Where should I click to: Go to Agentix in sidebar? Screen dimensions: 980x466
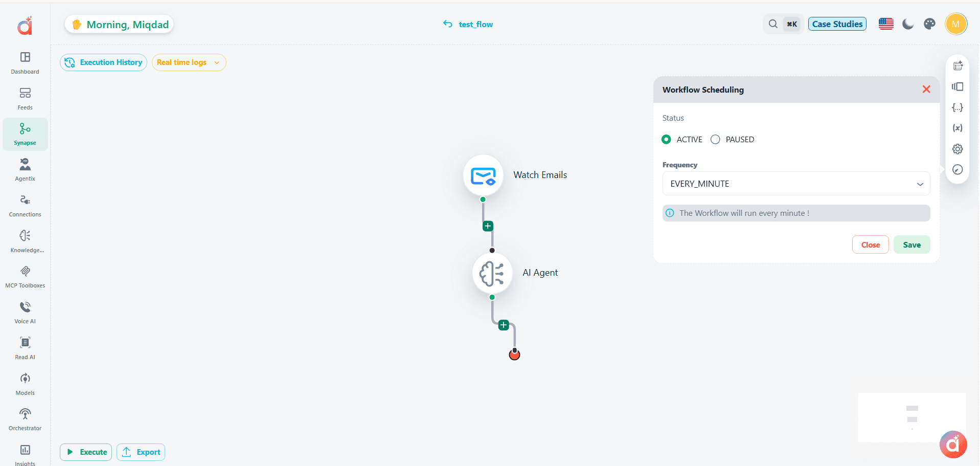[x=25, y=170]
